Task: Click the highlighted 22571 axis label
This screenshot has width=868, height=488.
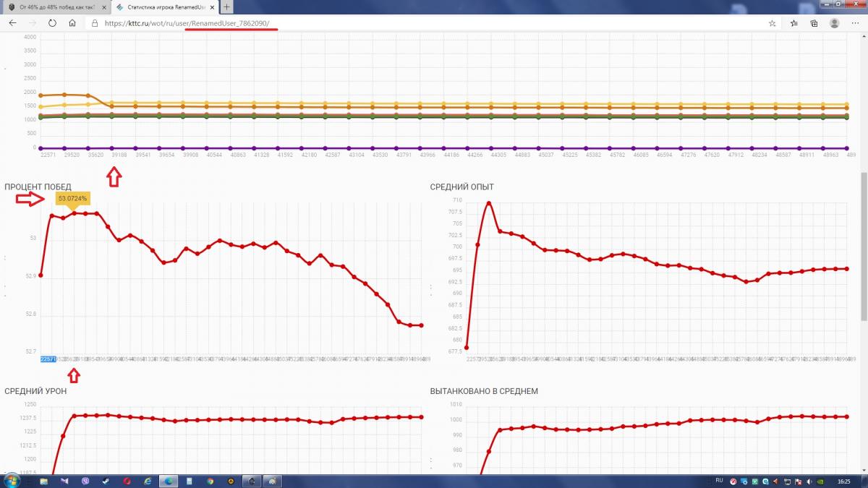Action: pyautogui.click(x=48, y=359)
